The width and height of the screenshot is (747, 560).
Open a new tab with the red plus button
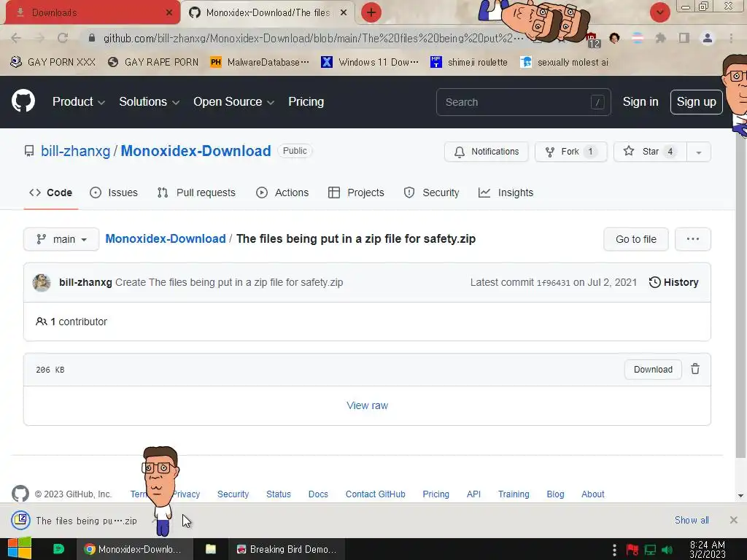(371, 12)
